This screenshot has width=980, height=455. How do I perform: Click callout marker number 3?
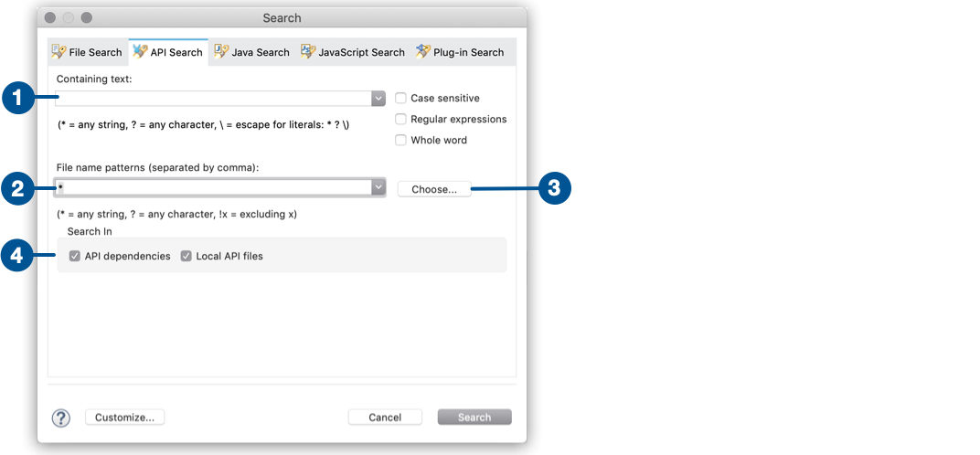point(554,188)
